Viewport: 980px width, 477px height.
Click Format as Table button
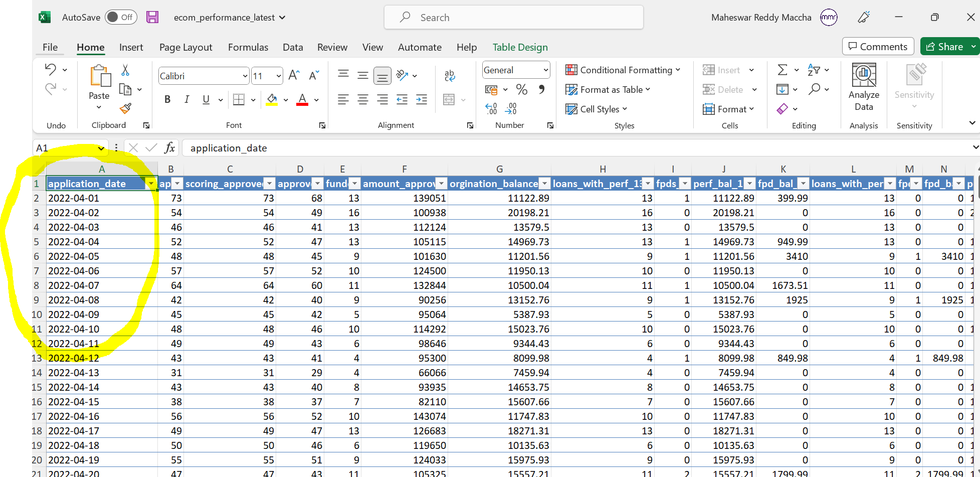pyautogui.click(x=608, y=90)
